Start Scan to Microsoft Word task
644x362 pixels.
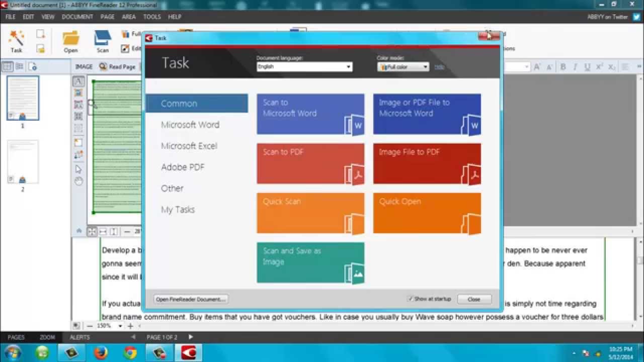(310, 114)
